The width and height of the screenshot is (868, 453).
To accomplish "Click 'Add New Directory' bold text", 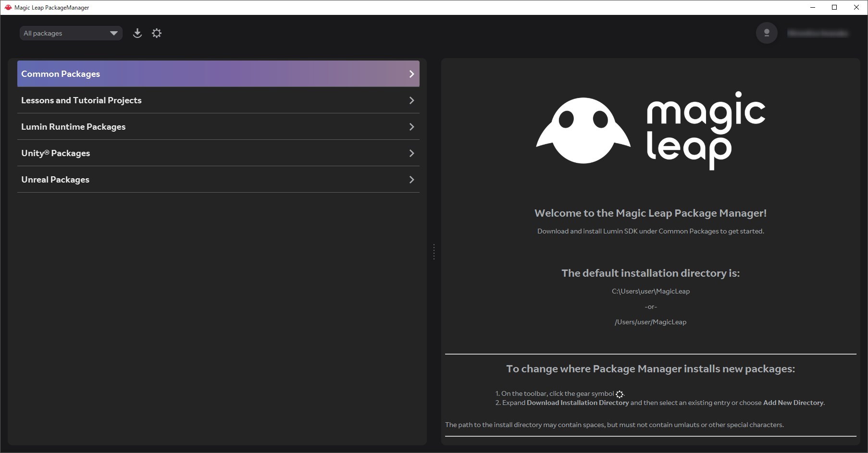I will 793,403.
